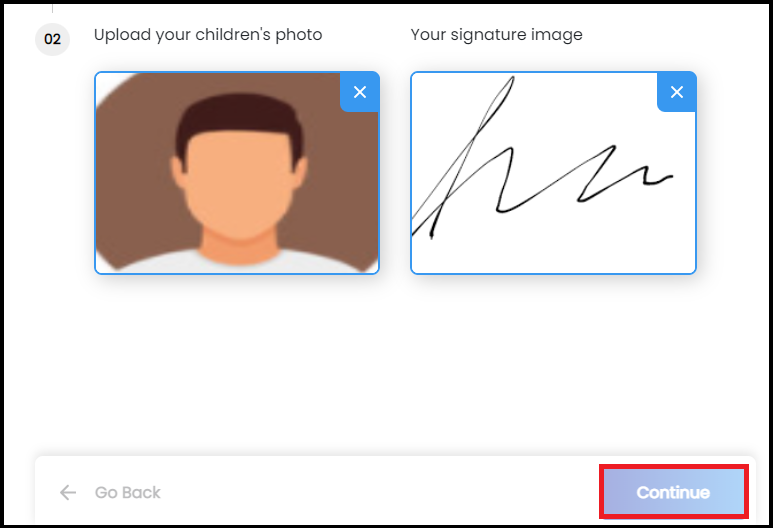Click the empty footer bar between Go Back and Continue
Viewport: 773px width, 528px height.
point(380,492)
